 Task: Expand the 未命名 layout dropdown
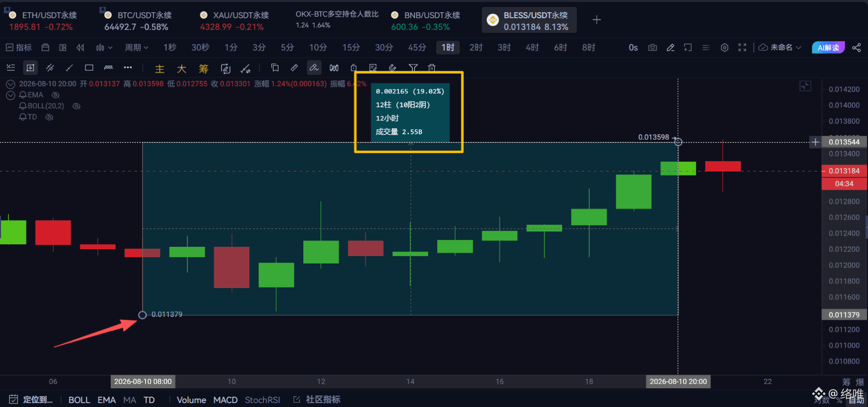point(780,48)
